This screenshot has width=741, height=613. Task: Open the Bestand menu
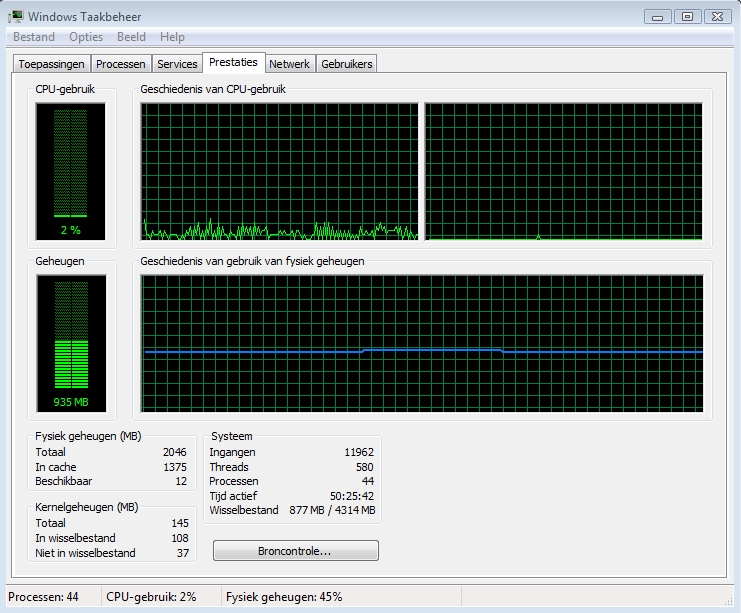pyautogui.click(x=34, y=37)
